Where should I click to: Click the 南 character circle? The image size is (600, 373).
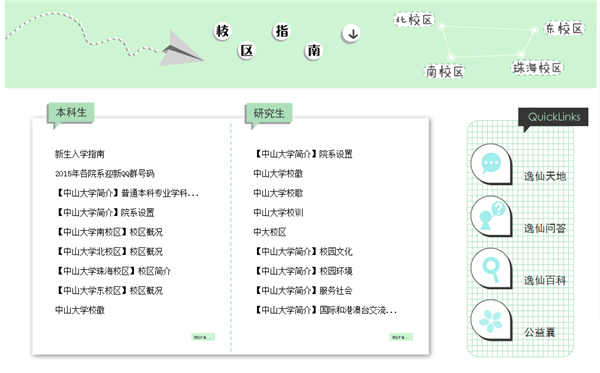click(x=313, y=50)
